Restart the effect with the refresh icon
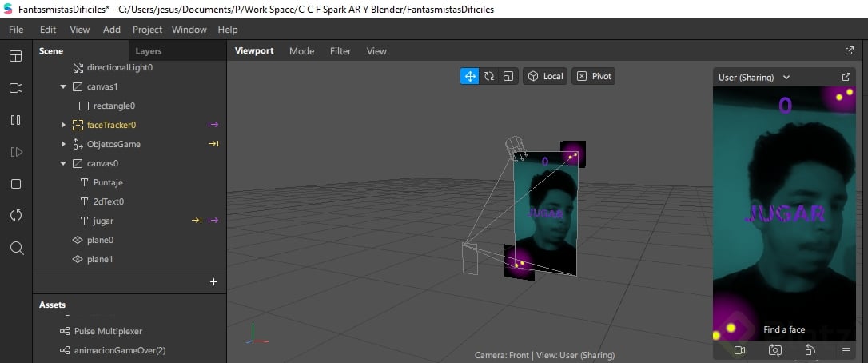 pos(16,216)
